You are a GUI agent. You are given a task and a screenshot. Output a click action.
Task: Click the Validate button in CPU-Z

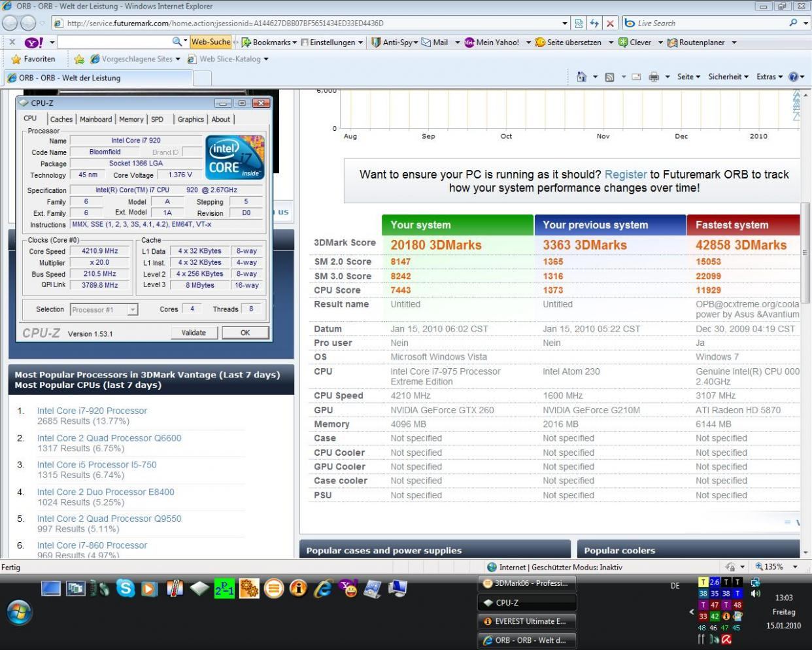[x=194, y=333]
